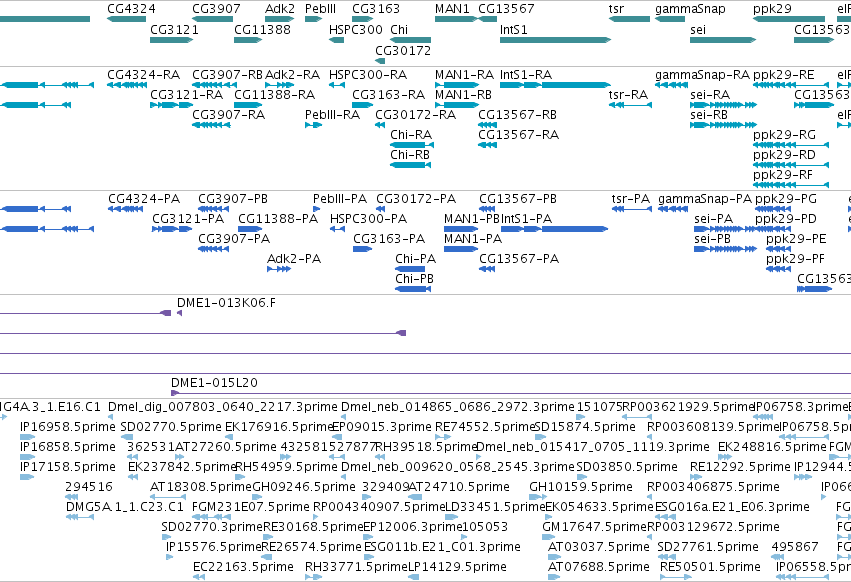Open the gammaSnap-RA transcript label
Screen dimensions: 851x582
(702, 74)
